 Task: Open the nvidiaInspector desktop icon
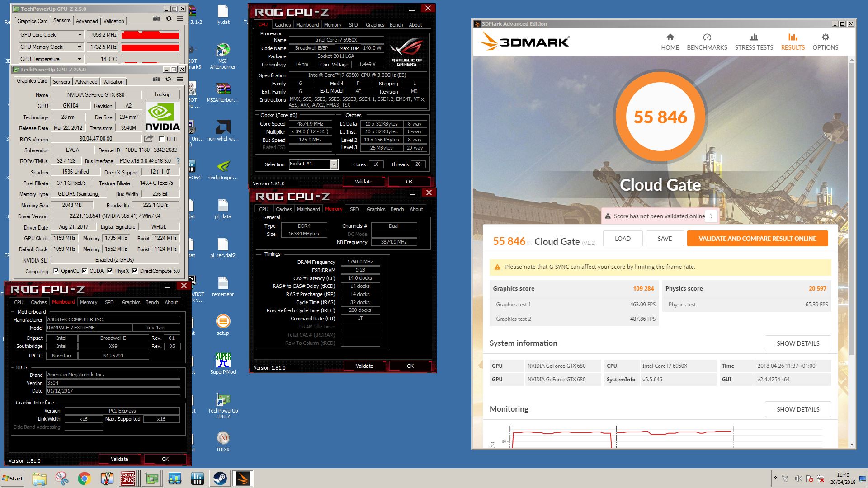223,170
